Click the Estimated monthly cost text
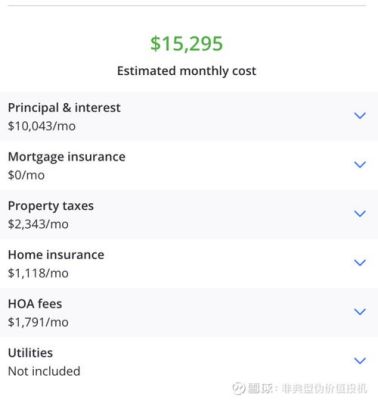 [187, 71]
